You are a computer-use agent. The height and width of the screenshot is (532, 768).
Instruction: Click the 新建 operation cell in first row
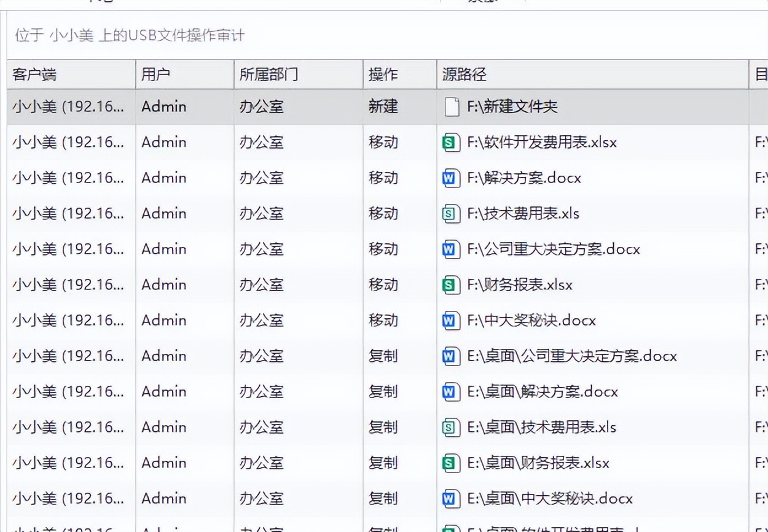coord(383,107)
